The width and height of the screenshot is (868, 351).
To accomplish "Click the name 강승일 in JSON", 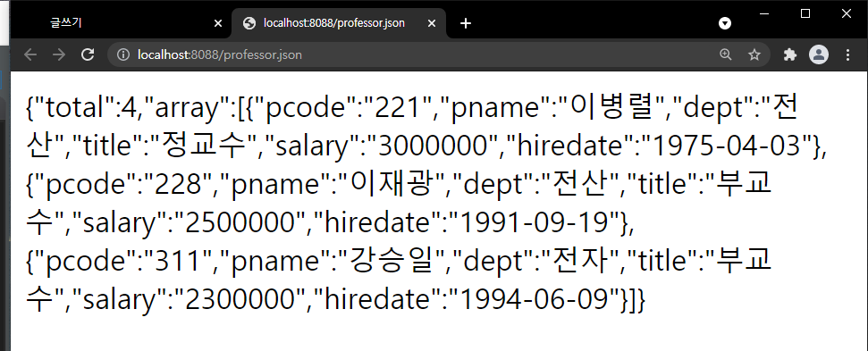I will click(x=392, y=260).
